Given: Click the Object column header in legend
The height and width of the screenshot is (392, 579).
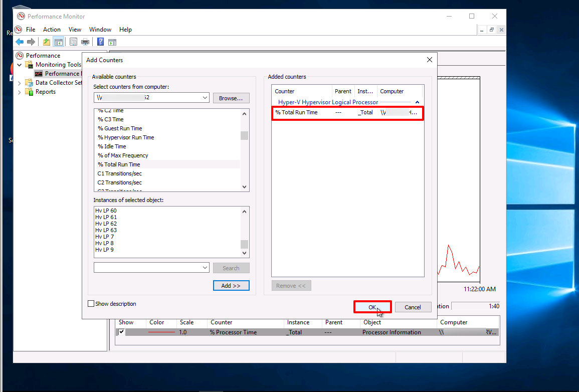Looking at the screenshot, I should (398, 322).
